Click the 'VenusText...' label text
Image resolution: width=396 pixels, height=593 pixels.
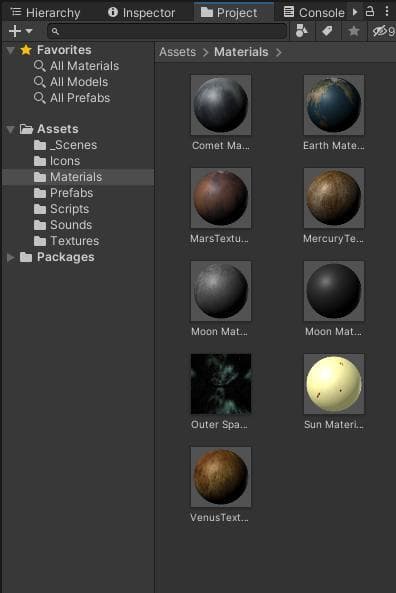click(219, 518)
